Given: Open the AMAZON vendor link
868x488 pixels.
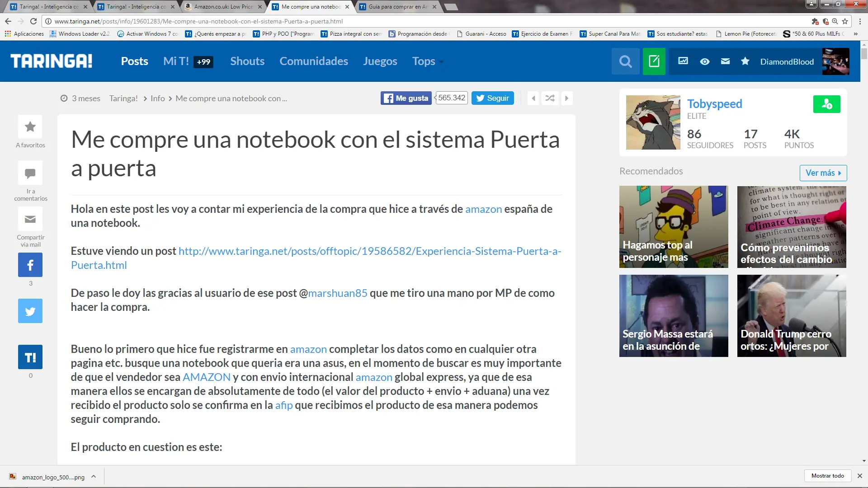Looking at the screenshot, I should [207, 377].
